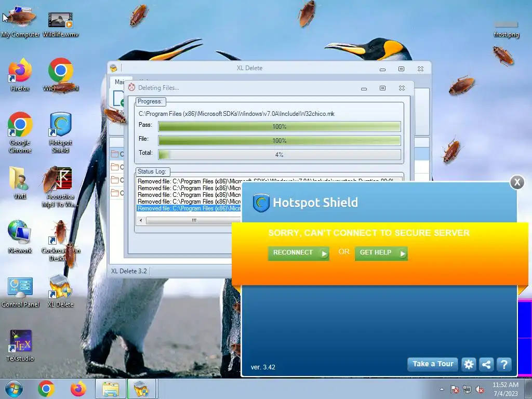This screenshot has height=399, width=532.
Task: Click Action Center flag tray icon
Action: (x=454, y=390)
